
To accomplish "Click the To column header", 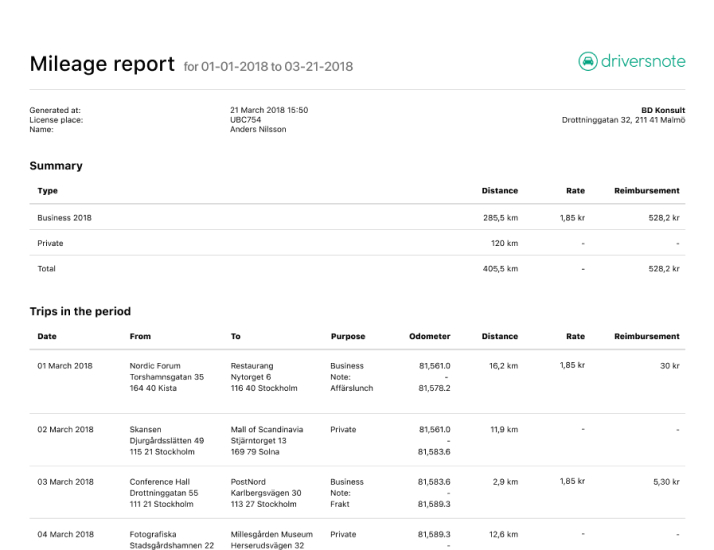I will tap(235, 336).
